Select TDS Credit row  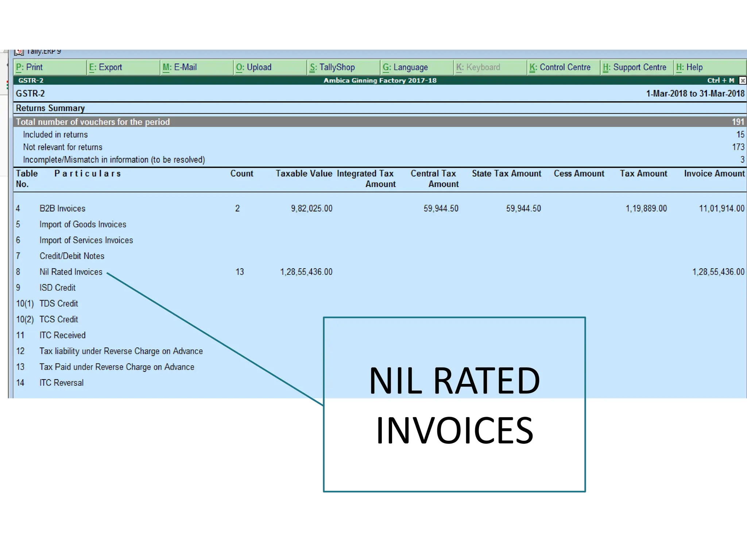click(x=380, y=304)
